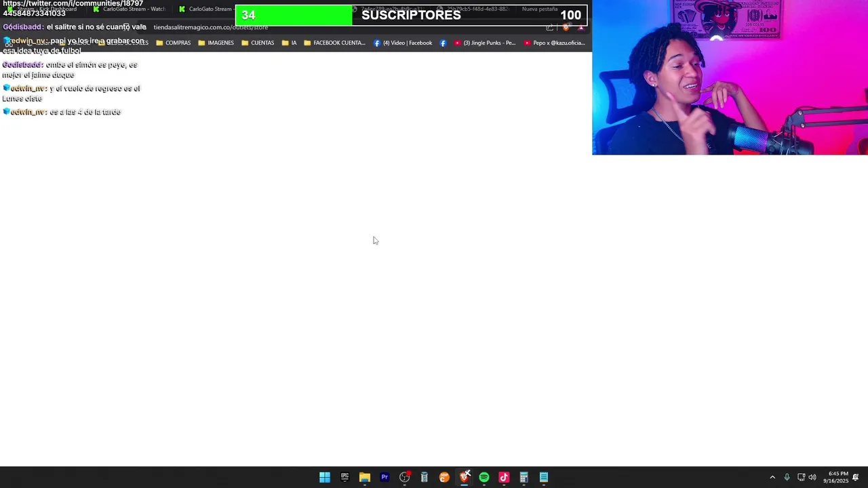
Task: Open the Calculator from the taskbar
Action: click(524, 477)
